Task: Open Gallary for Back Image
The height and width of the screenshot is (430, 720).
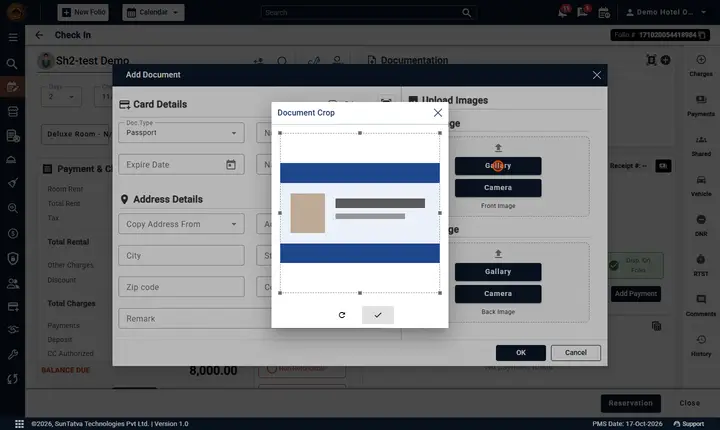Action: 498,272
